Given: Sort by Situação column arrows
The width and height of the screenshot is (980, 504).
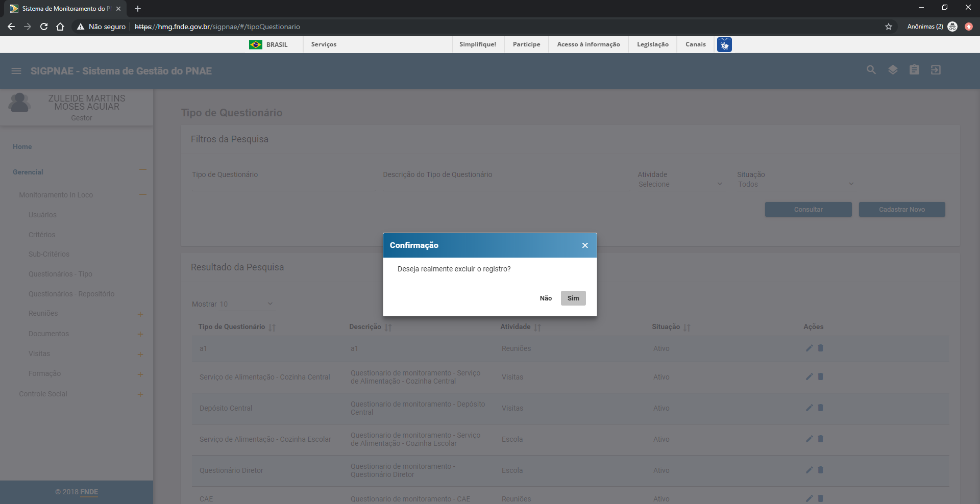Looking at the screenshot, I should point(687,327).
